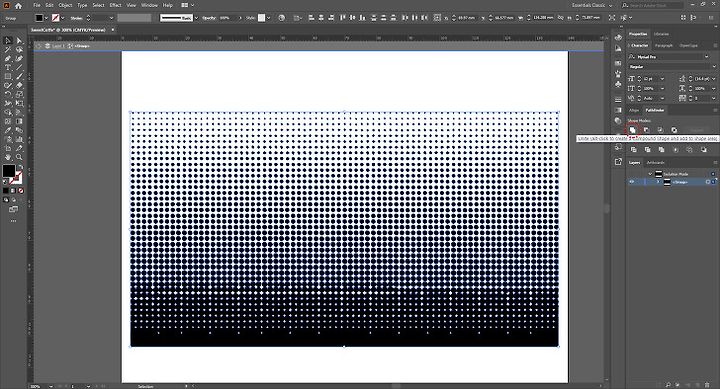Go to the Home screen icon
720x389 pixels.
pos(18,6)
